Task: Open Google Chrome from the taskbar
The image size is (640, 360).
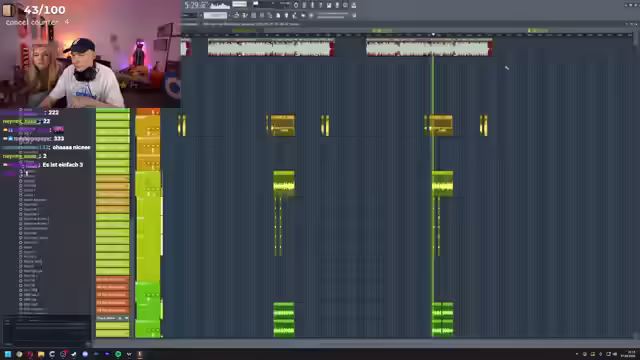Action: (19, 354)
